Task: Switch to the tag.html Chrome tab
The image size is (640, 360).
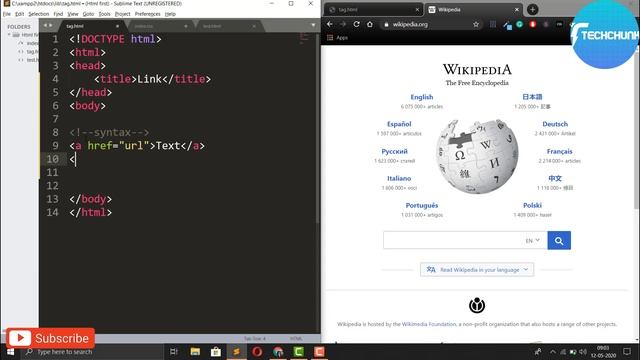Action: [372, 9]
